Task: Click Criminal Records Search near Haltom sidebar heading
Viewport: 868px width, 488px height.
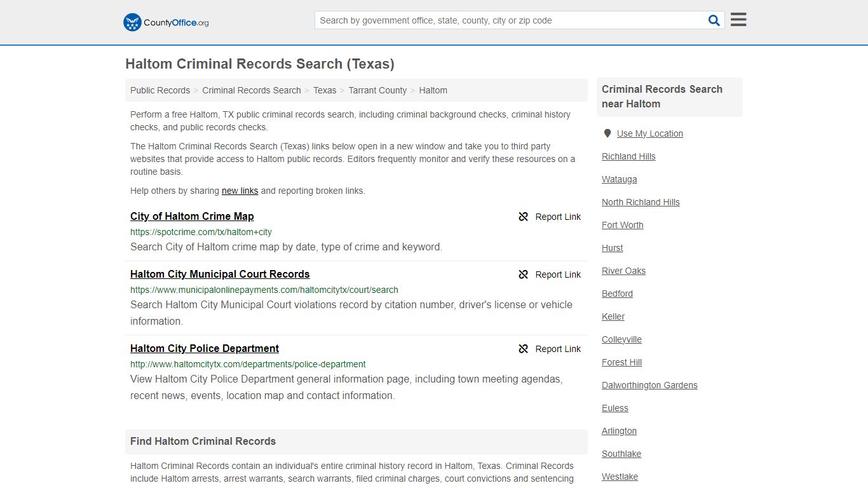Action: pos(662,97)
